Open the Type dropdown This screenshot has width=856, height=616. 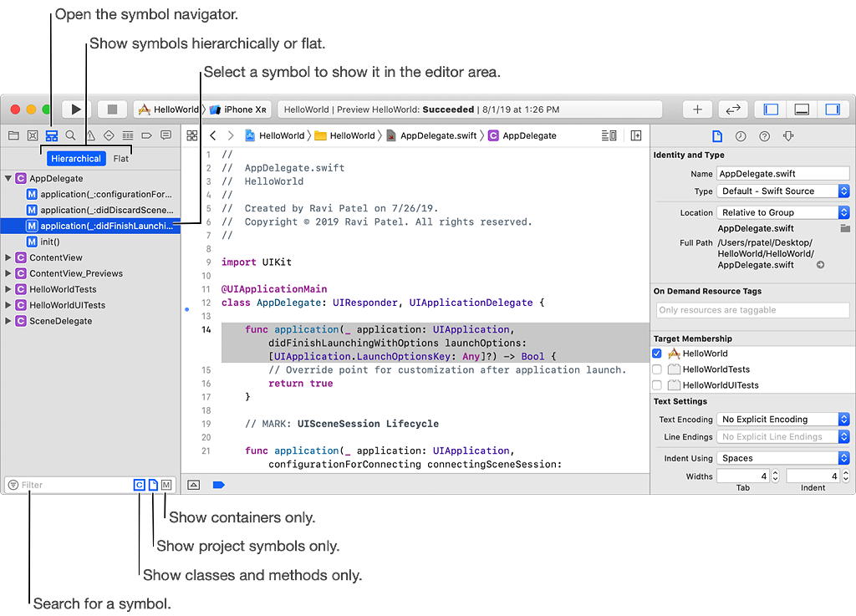point(782,191)
